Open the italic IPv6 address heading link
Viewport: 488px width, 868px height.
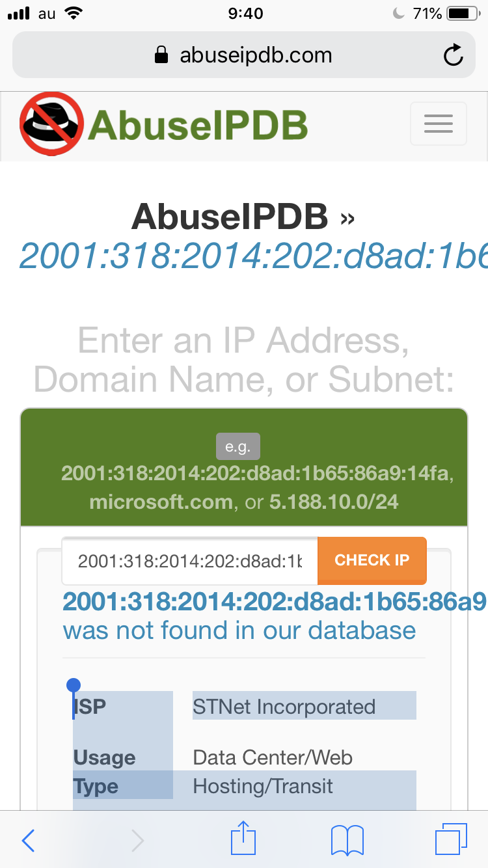[x=254, y=256]
